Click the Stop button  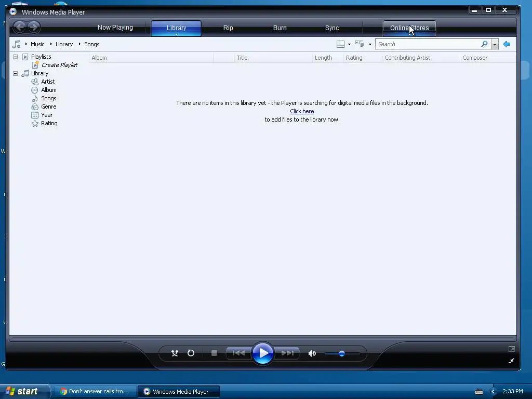click(214, 353)
